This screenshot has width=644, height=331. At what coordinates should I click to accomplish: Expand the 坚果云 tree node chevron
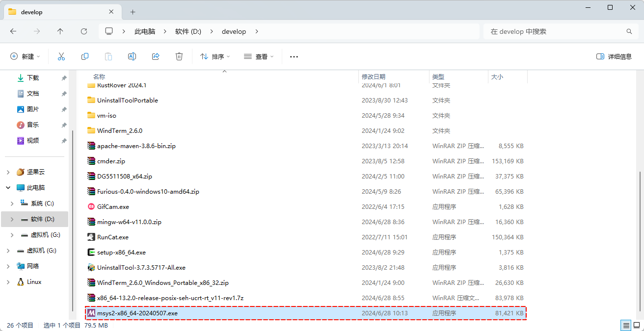[x=8, y=172]
